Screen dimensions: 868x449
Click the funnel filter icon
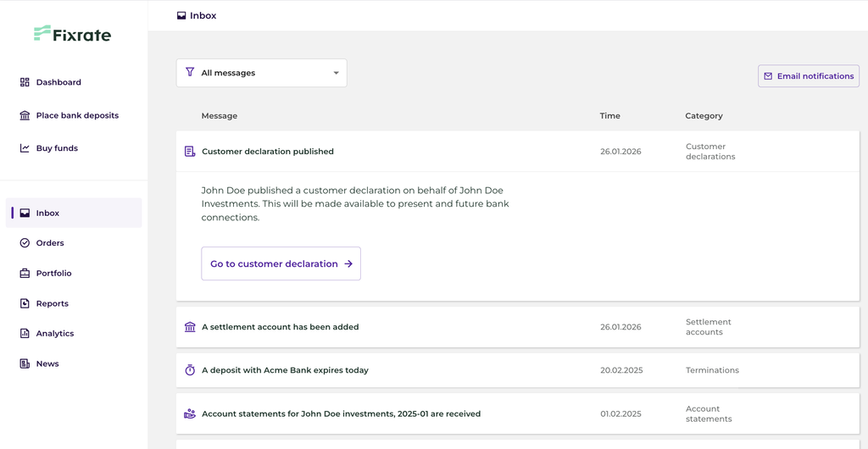click(x=190, y=73)
